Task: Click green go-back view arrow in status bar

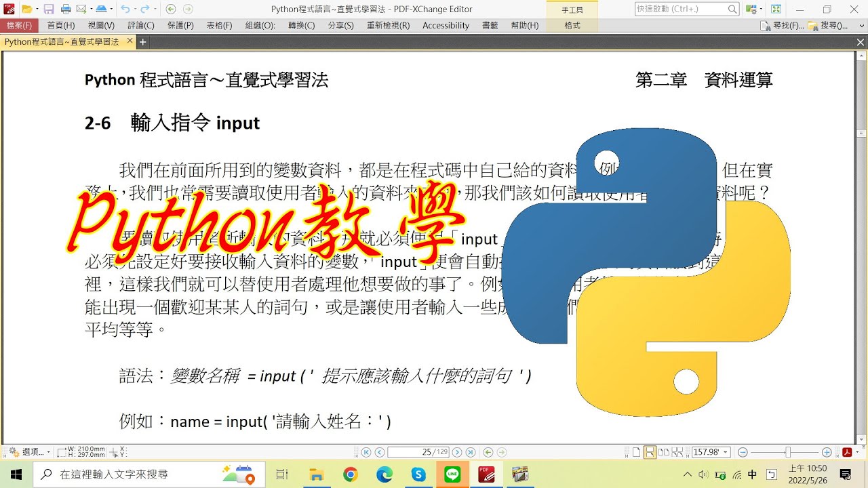Action: pyautogui.click(x=488, y=452)
